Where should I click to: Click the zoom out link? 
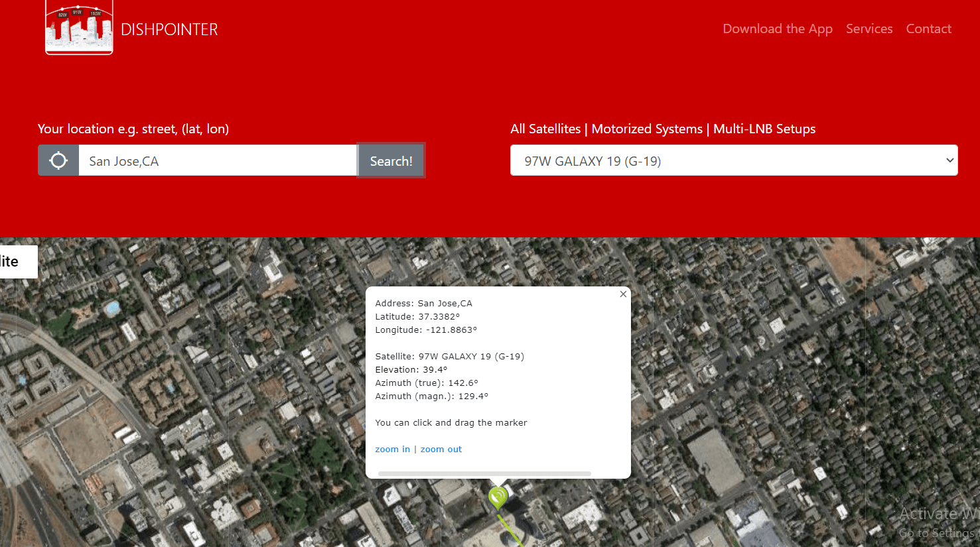point(441,450)
